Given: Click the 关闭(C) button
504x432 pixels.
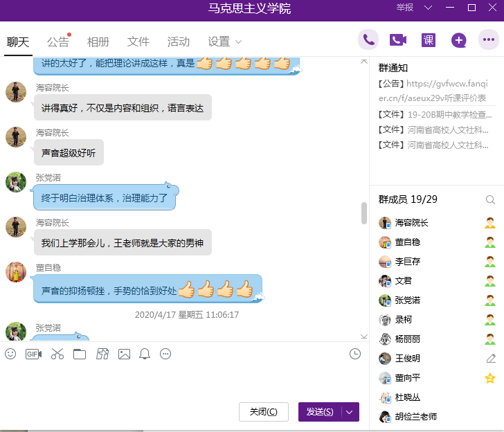Looking at the screenshot, I should point(263,412).
